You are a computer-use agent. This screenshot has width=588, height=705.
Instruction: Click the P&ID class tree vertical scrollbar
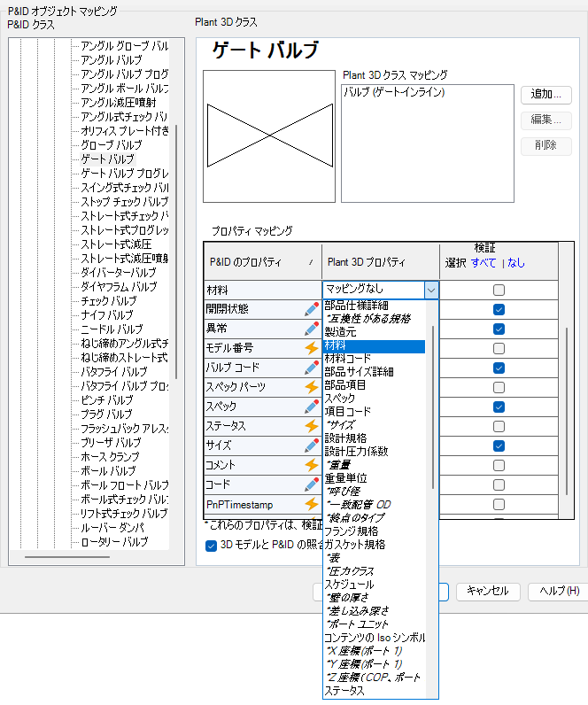(x=176, y=252)
